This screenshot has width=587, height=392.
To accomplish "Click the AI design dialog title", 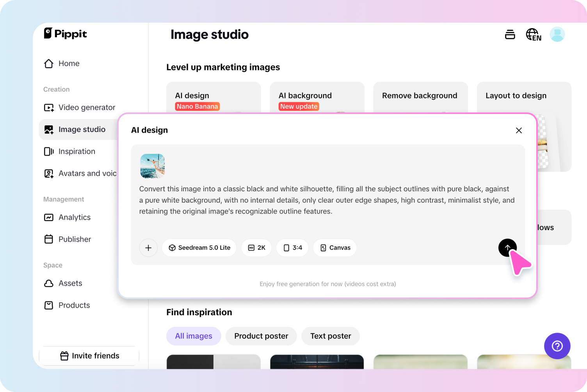I will pyautogui.click(x=149, y=130).
